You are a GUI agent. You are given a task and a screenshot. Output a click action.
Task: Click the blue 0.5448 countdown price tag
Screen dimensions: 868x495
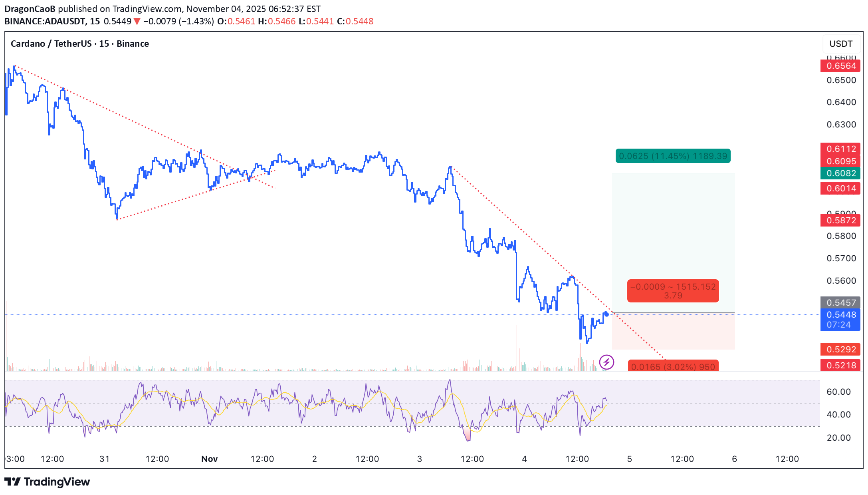840,320
